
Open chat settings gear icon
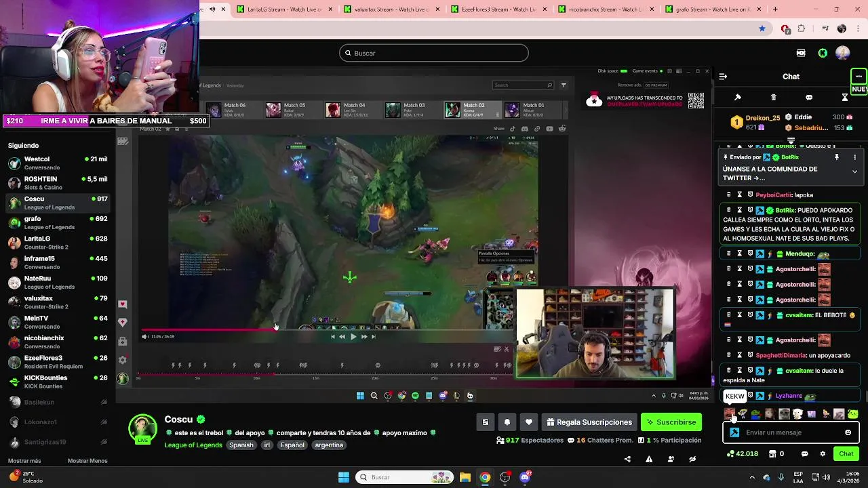pos(823,454)
